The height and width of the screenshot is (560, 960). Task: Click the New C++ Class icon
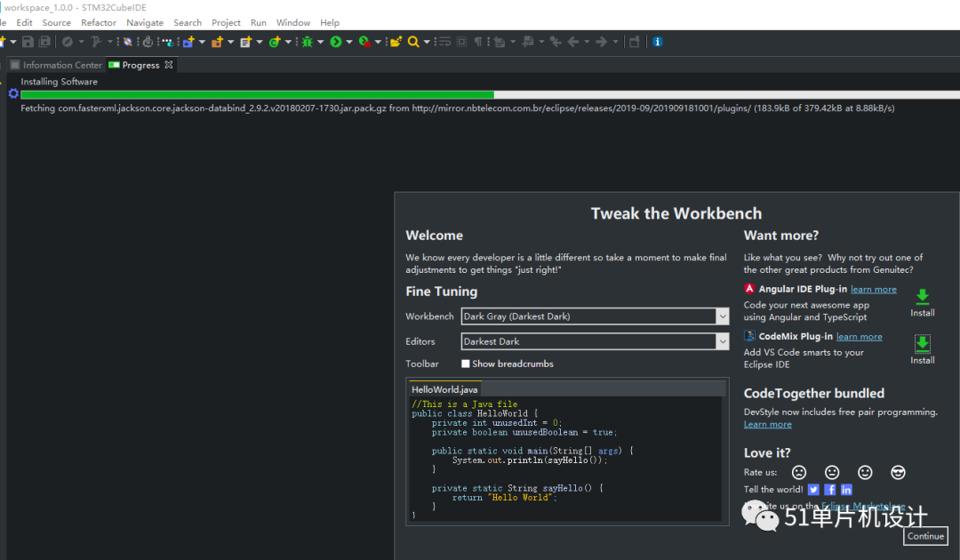point(275,42)
